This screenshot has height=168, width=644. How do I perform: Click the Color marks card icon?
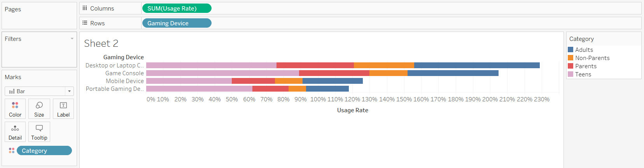pos(15,105)
